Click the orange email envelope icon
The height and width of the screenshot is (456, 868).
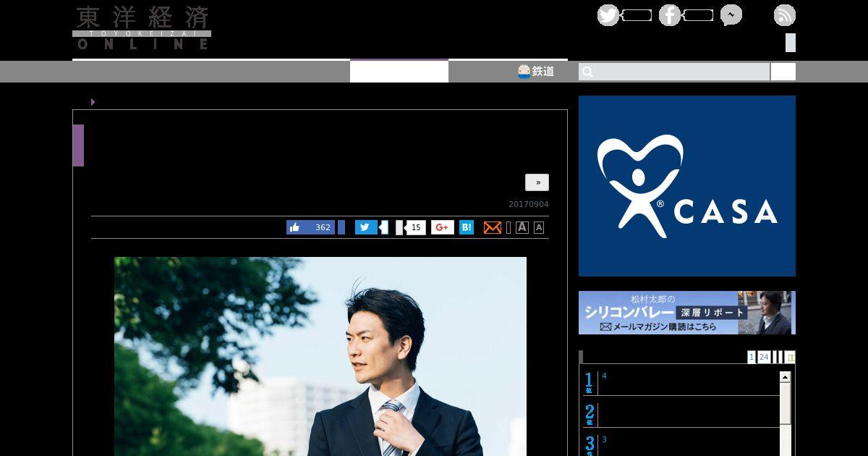point(492,227)
